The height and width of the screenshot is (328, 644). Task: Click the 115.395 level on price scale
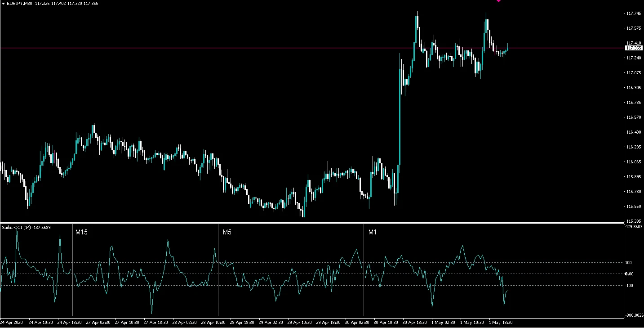coord(634,221)
